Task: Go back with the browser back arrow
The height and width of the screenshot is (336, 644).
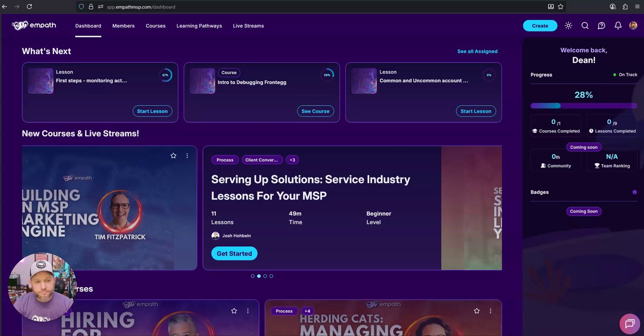Action: [x=5, y=7]
